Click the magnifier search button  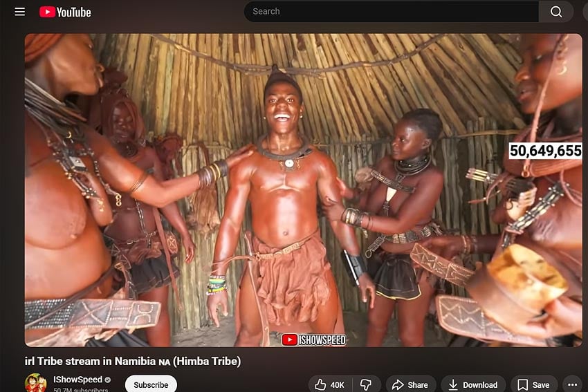tap(555, 11)
